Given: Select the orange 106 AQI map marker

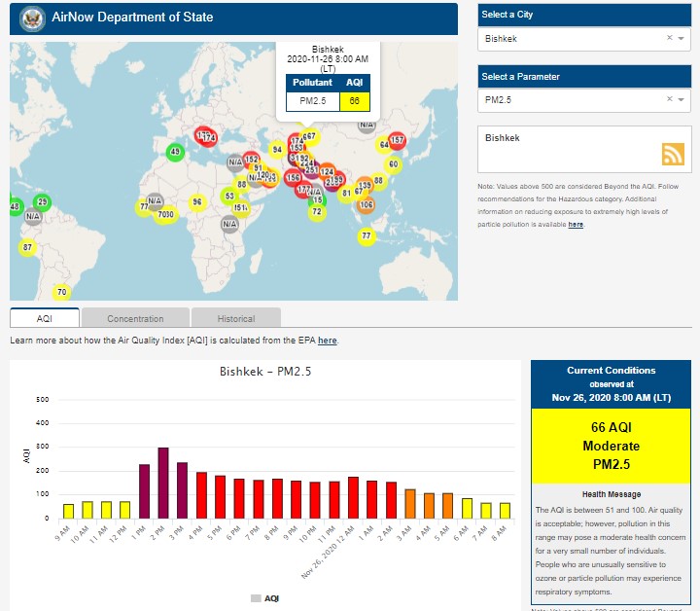Looking at the screenshot, I should point(366,205).
